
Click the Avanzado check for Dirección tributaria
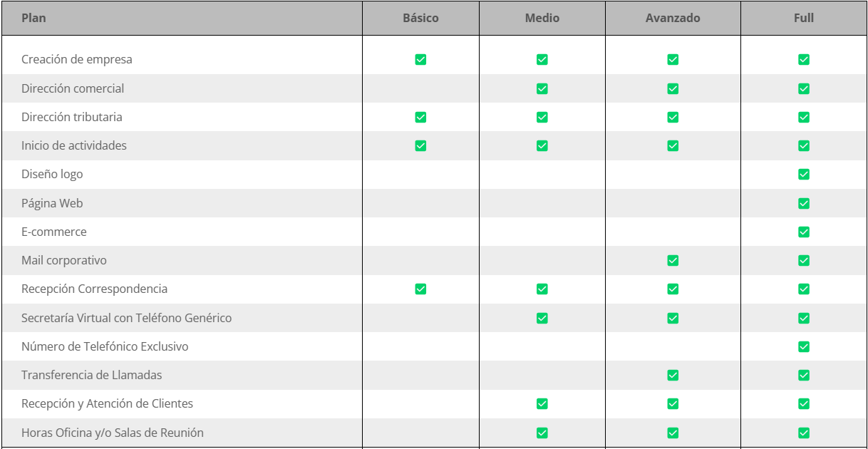pos(673,117)
